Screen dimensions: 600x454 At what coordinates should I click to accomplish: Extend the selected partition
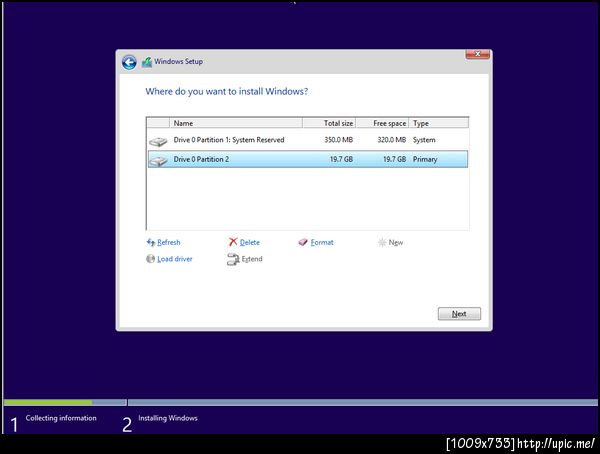coord(252,259)
